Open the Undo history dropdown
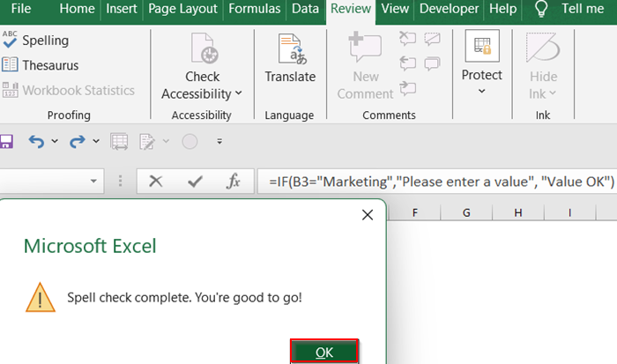The width and height of the screenshot is (617, 364). click(x=55, y=141)
